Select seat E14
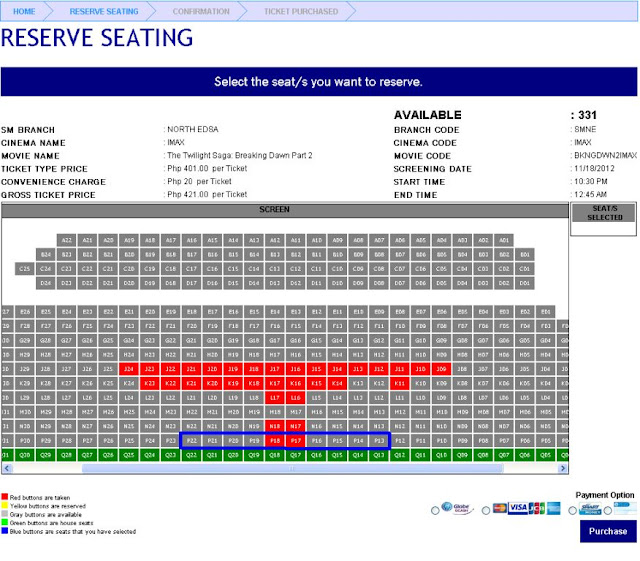Screen dimensions: 640x561 pyautogui.click(x=275, y=312)
